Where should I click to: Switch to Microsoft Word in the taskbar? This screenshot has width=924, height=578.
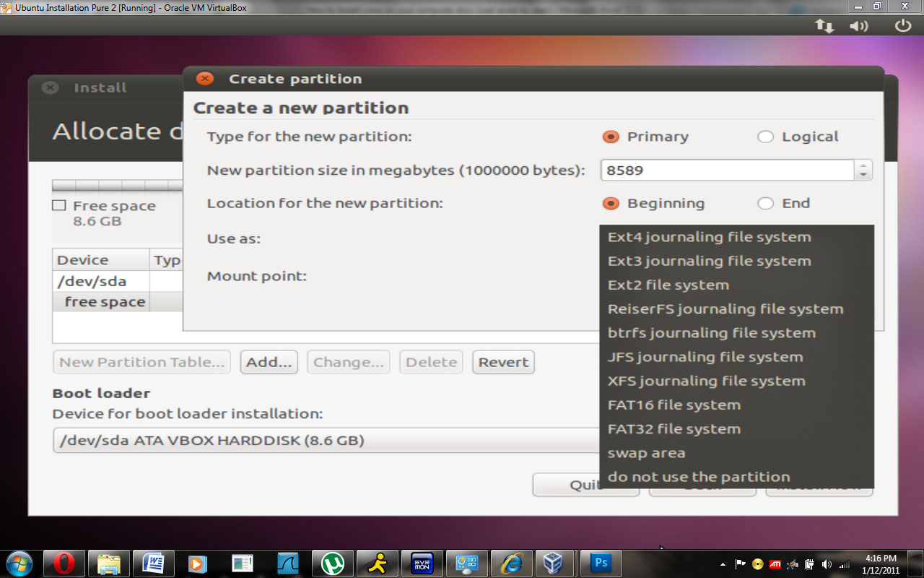point(153,563)
